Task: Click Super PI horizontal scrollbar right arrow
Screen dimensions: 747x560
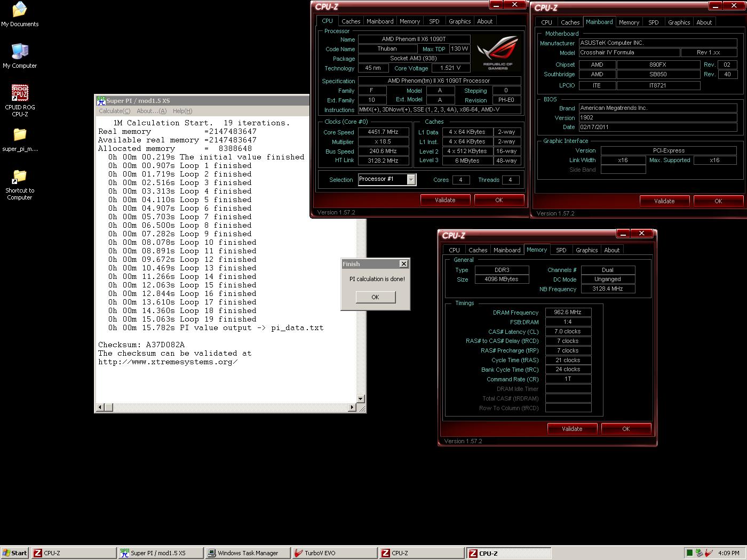Action: 352,407
